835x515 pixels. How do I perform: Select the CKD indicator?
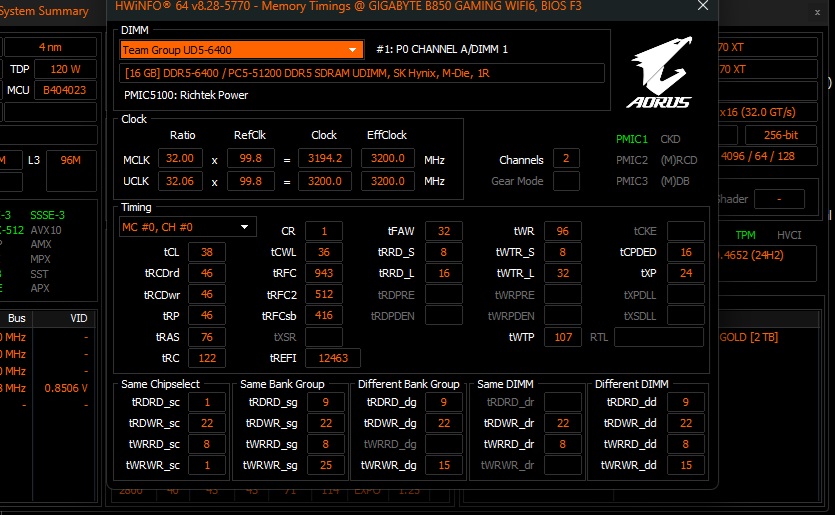(x=670, y=139)
